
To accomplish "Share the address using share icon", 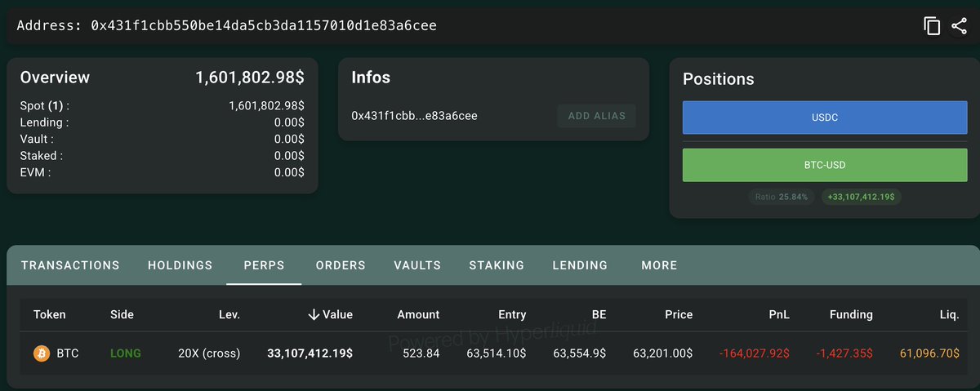I will click(x=959, y=25).
